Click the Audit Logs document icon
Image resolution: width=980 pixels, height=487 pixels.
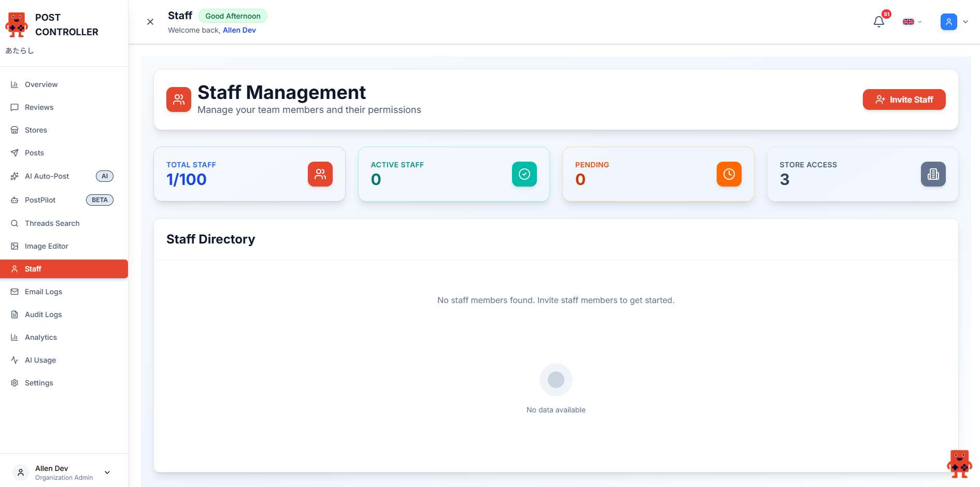15,314
